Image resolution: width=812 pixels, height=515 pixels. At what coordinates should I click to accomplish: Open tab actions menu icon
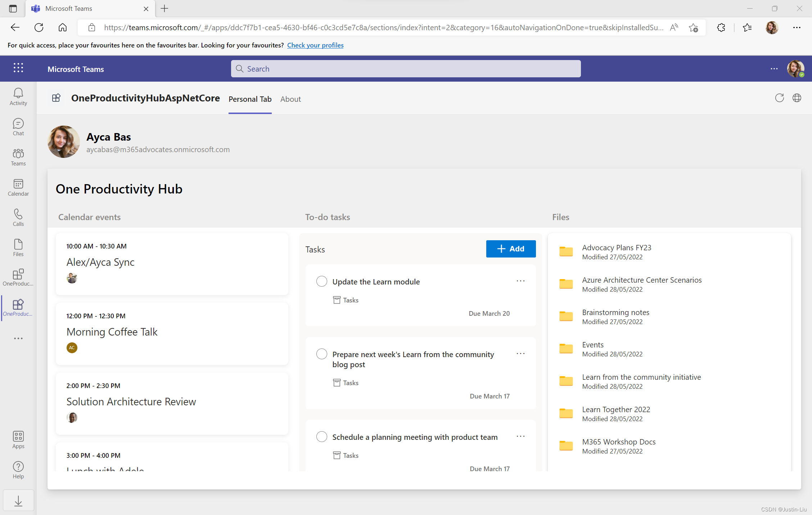pyautogui.click(x=13, y=9)
